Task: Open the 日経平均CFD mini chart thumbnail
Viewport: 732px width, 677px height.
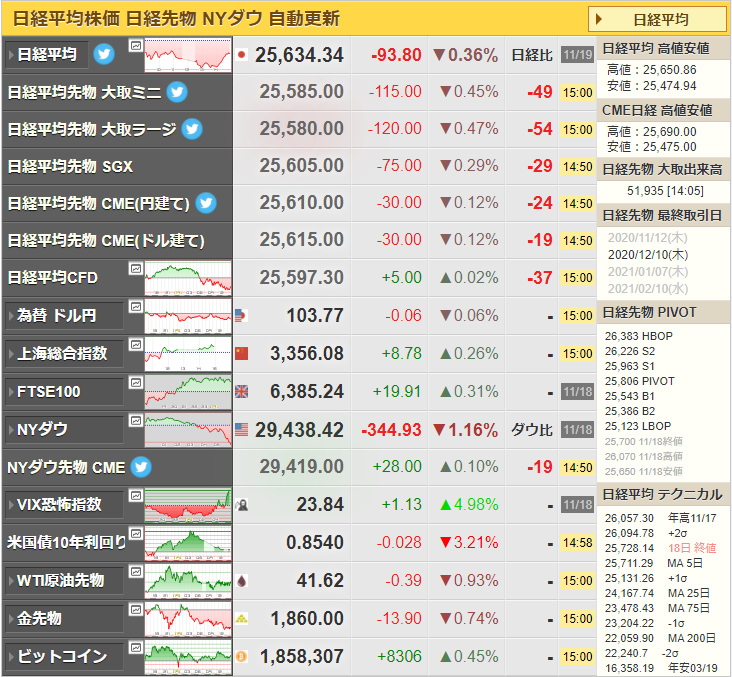Action: click(x=188, y=278)
